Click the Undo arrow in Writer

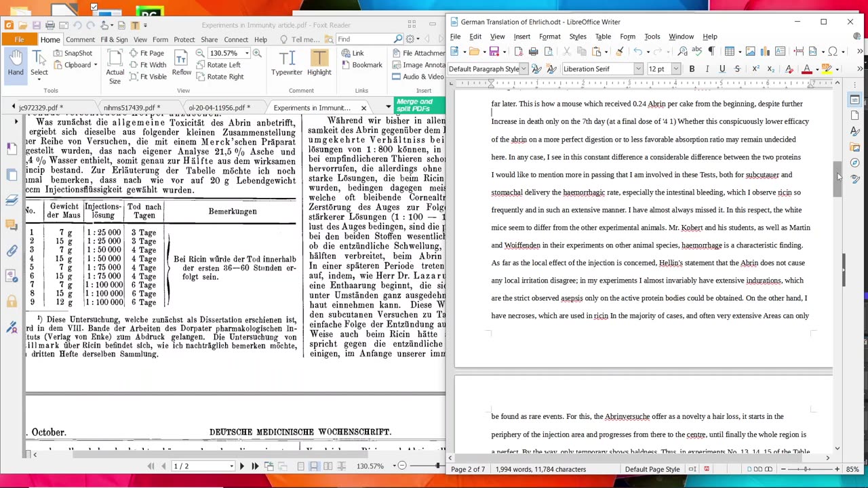(637, 52)
